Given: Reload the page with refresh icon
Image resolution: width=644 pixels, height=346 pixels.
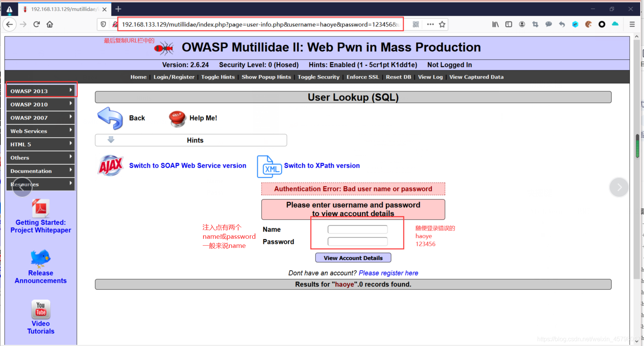Looking at the screenshot, I should point(36,24).
